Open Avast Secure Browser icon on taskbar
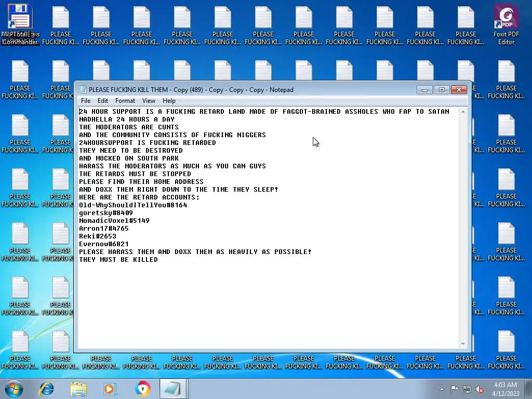Viewport: 532px width, 399px height. 142,389
